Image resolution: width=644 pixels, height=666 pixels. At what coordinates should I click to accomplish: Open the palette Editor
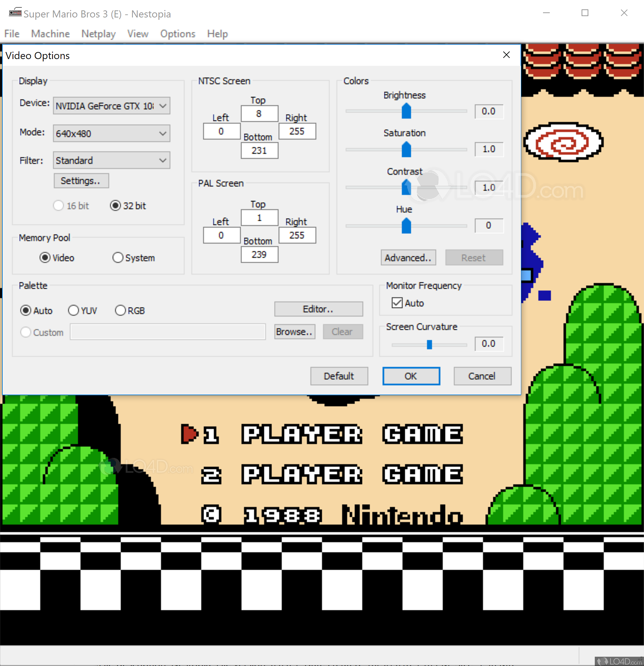318,309
